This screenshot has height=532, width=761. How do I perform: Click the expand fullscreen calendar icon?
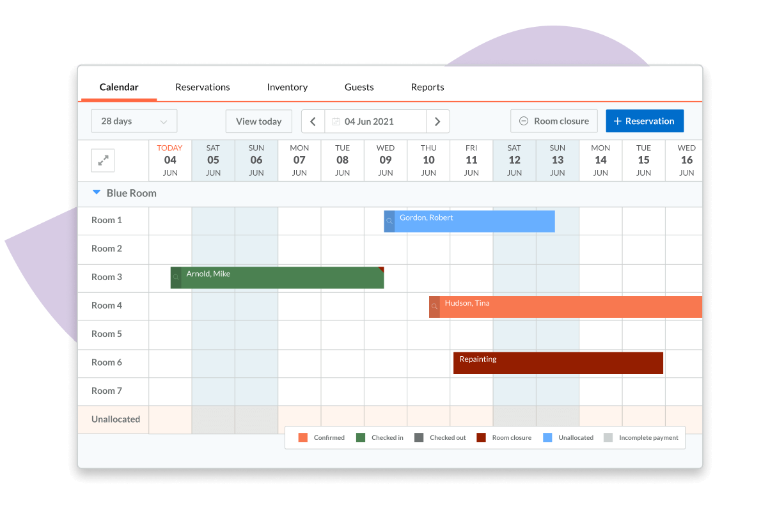coord(103,161)
